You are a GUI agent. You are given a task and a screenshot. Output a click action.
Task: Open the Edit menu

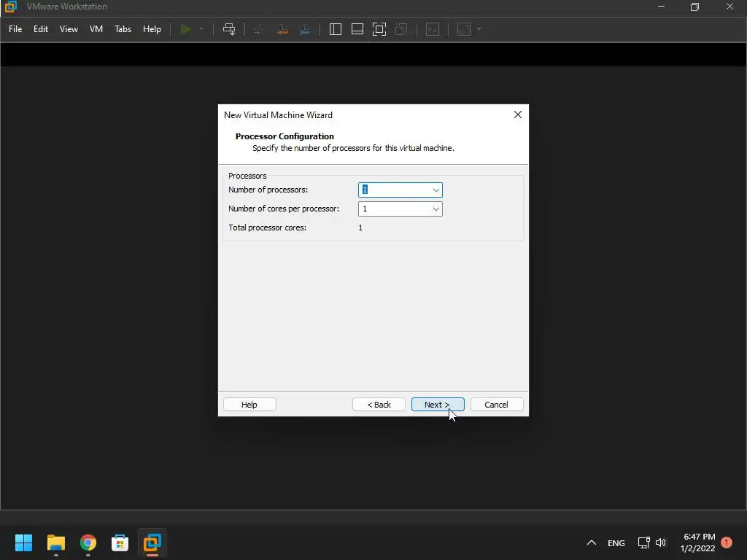pyautogui.click(x=41, y=29)
